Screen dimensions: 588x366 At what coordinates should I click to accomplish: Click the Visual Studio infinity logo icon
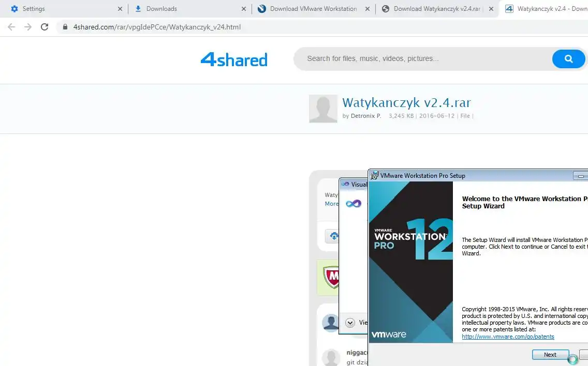coord(353,203)
